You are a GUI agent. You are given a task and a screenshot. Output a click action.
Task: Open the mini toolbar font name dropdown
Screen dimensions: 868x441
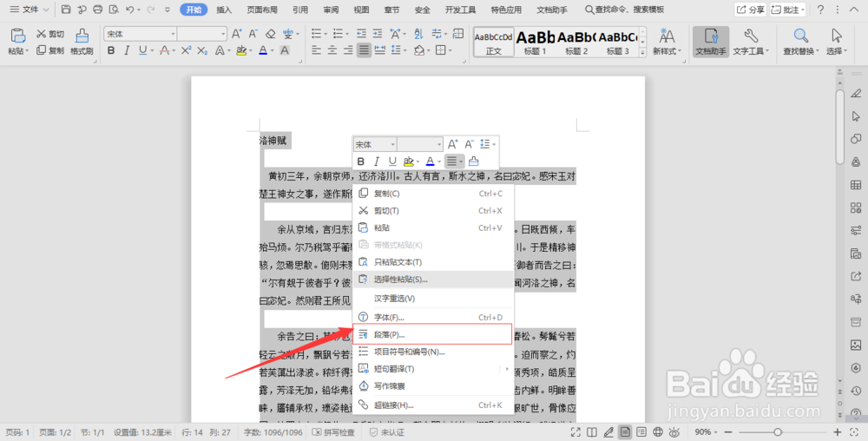click(393, 144)
